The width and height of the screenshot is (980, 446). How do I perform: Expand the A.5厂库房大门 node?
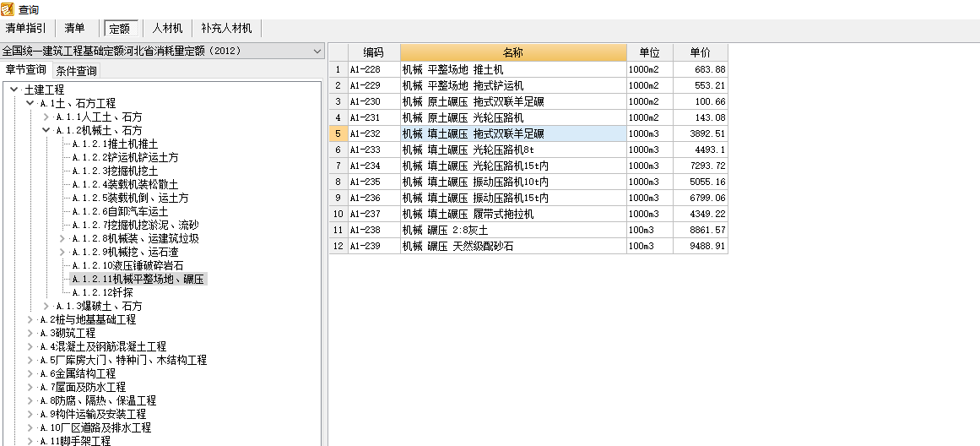point(30,361)
